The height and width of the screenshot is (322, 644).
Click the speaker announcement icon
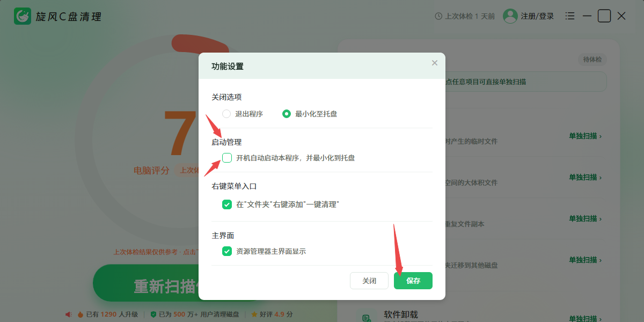68,314
